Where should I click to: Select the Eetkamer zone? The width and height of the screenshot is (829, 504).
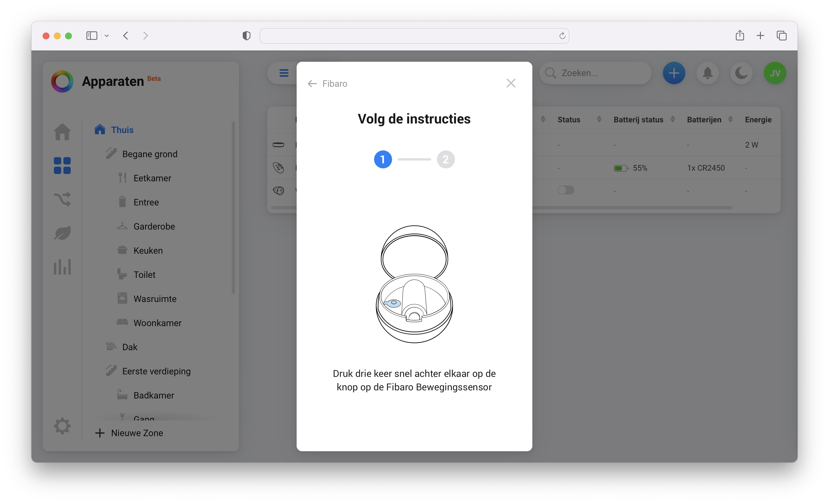coord(144,178)
